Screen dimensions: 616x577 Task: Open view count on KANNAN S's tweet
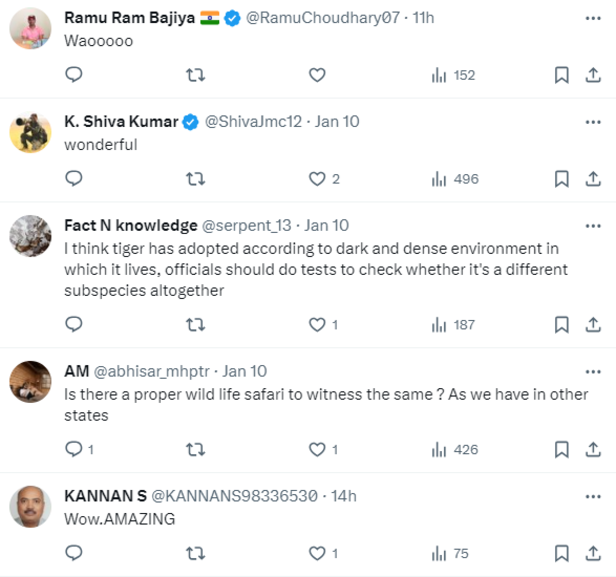(x=450, y=553)
